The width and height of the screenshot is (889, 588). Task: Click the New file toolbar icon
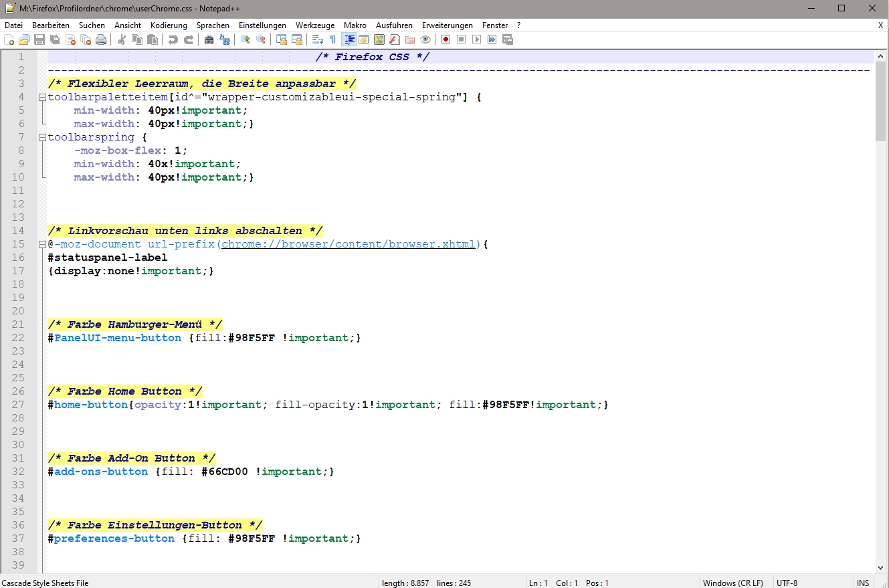point(9,39)
